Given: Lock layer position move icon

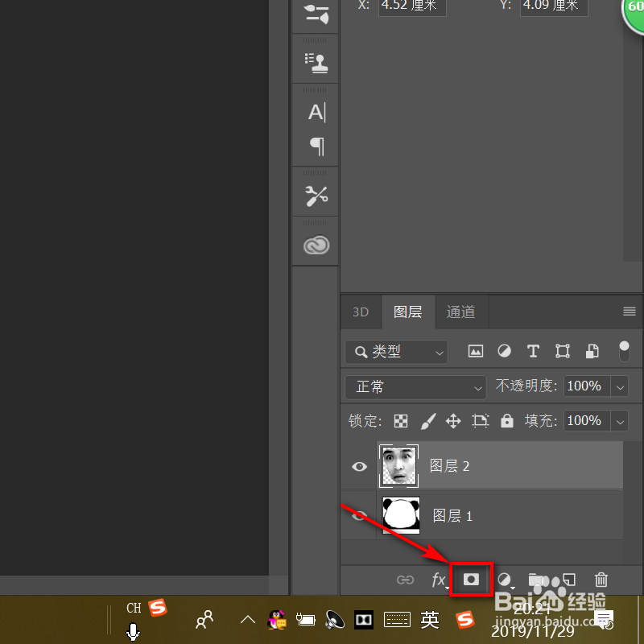Looking at the screenshot, I should 453,421.
